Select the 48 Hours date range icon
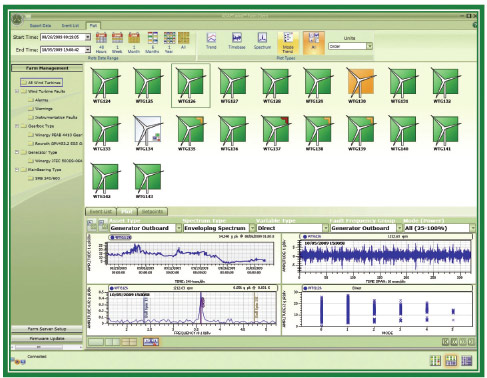 [x=101, y=42]
